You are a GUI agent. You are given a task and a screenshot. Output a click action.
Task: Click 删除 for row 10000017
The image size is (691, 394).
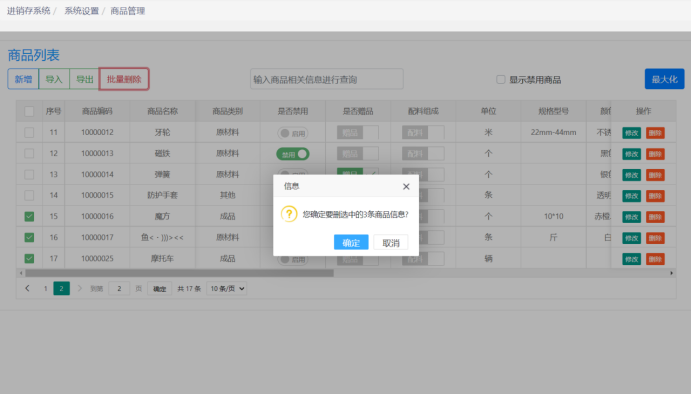[x=655, y=238]
